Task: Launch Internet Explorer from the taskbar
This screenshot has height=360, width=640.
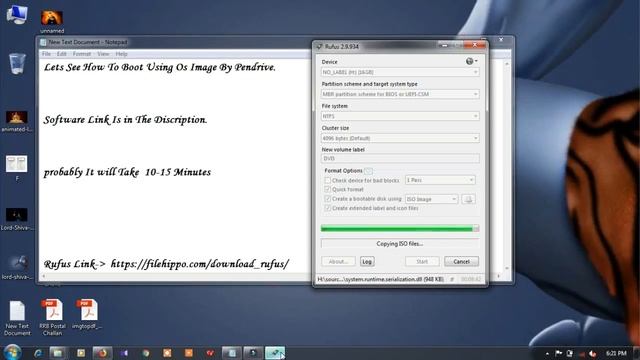Action: [x=38, y=353]
